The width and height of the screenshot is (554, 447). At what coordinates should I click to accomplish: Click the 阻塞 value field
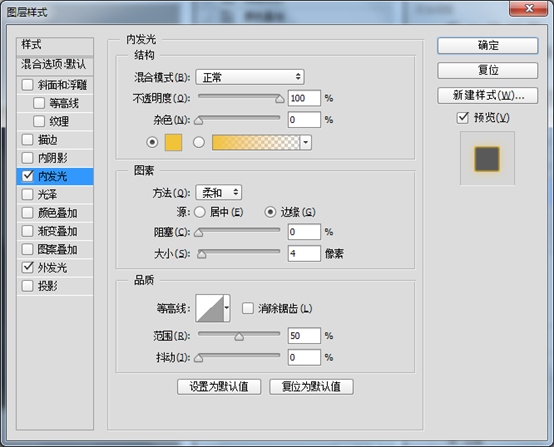[304, 231]
